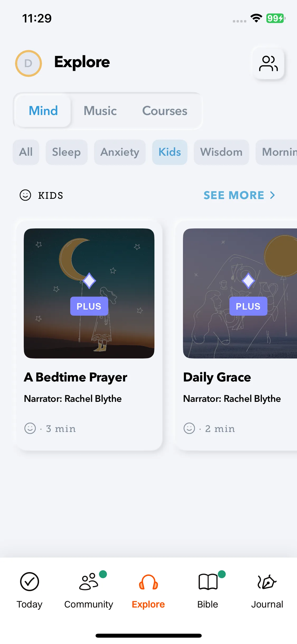
Task: Select the Anxiety filter chip
Action: pos(120,152)
